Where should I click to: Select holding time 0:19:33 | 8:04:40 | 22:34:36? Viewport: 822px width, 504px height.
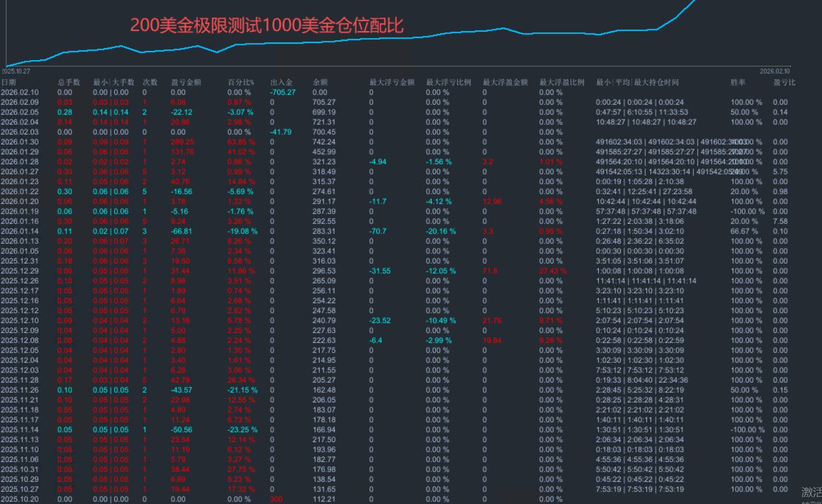tap(642, 380)
